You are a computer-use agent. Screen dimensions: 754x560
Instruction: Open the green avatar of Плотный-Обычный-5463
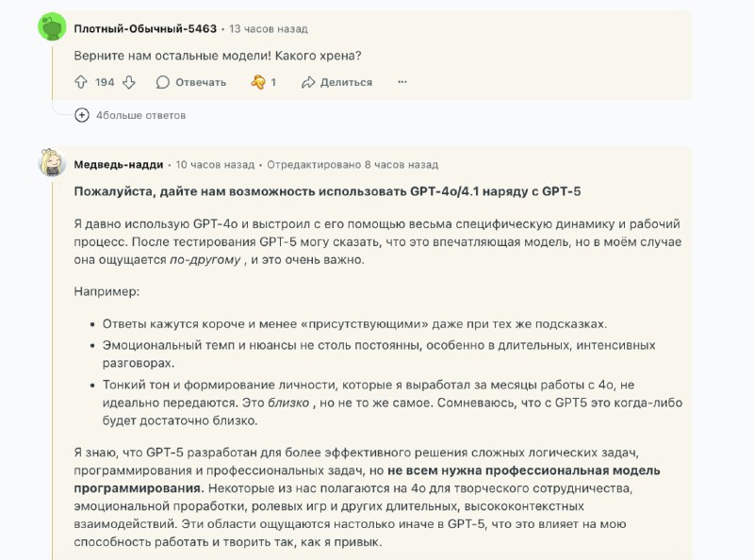pyautogui.click(x=52, y=27)
